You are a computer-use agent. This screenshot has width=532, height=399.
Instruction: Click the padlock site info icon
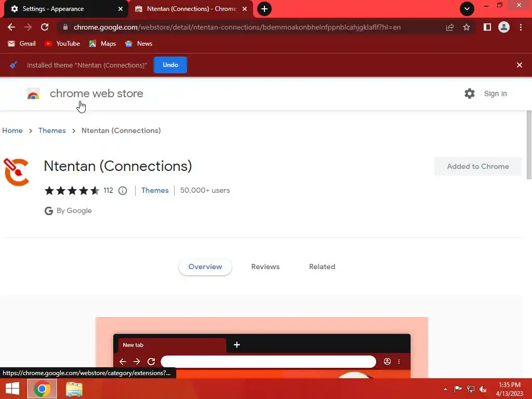(65, 27)
